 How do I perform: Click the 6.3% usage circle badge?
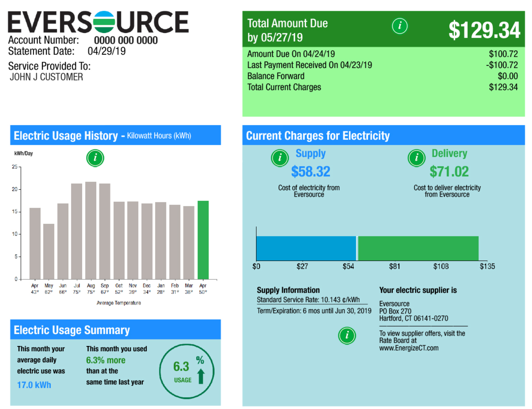click(187, 371)
